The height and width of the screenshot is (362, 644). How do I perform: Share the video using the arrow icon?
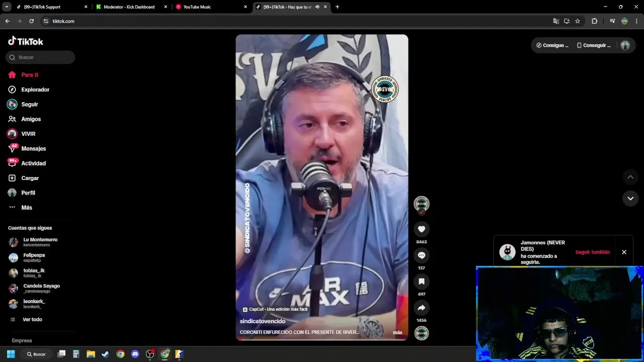(422, 308)
